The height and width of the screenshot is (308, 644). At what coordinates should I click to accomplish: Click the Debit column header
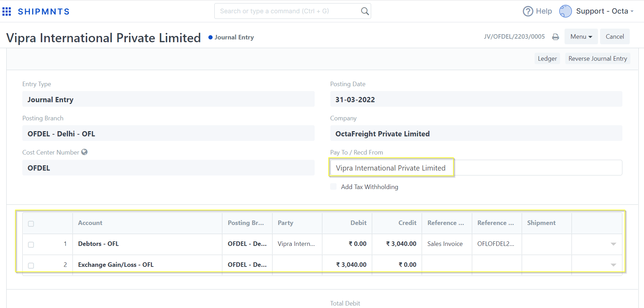tap(347, 223)
